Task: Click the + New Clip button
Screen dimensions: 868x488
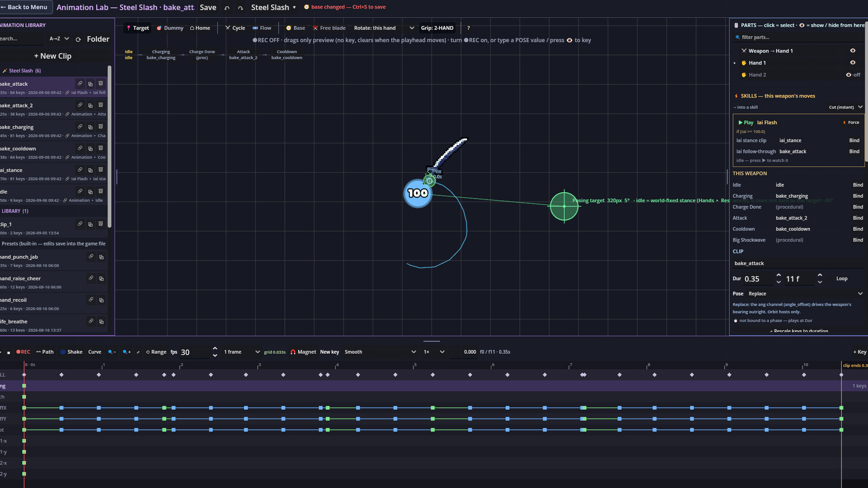Action: (x=52, y=56)
